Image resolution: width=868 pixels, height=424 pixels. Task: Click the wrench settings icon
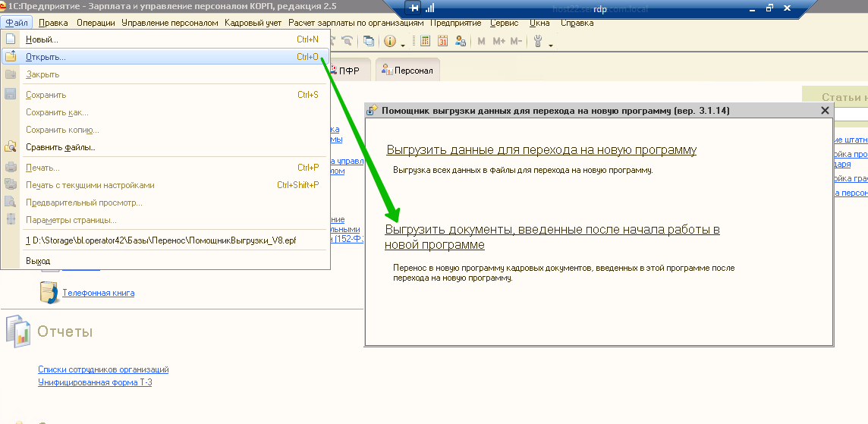click(537, 41)
